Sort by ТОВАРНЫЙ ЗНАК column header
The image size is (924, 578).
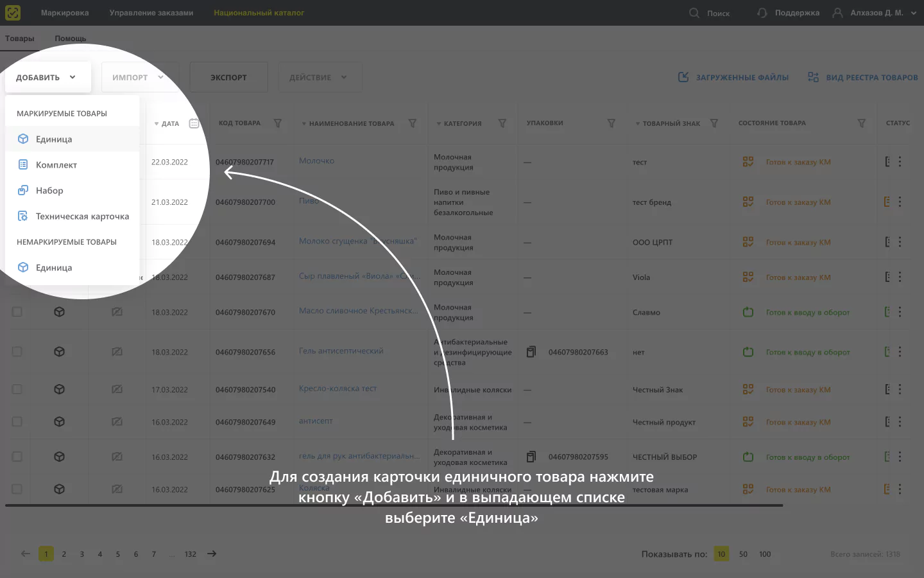coord(668,123)
